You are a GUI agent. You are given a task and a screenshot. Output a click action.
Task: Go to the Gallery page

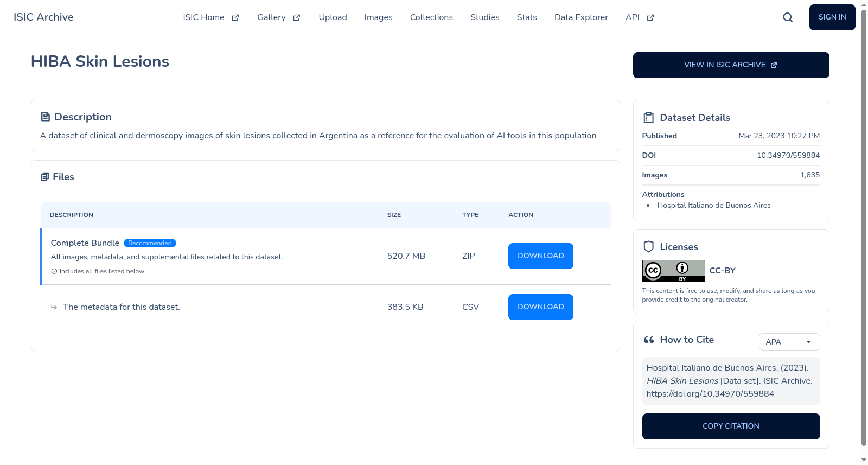tap(279, 17)
